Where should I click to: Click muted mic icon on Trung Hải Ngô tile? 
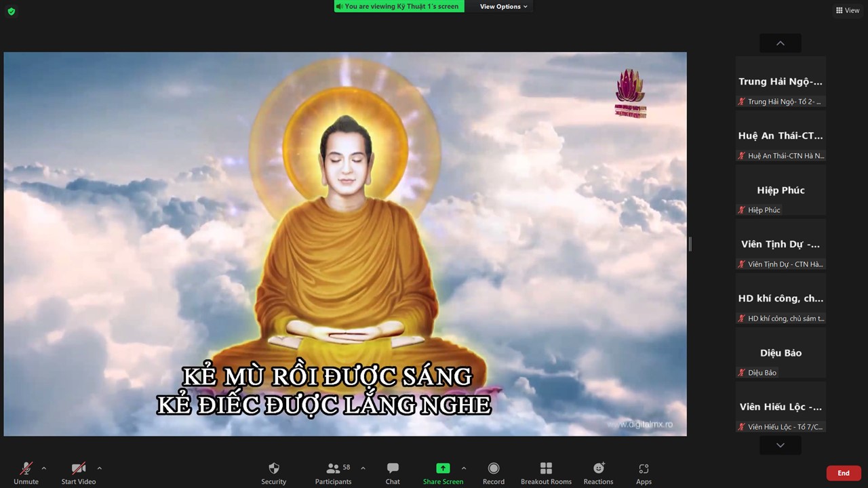[x=742, y=102]
